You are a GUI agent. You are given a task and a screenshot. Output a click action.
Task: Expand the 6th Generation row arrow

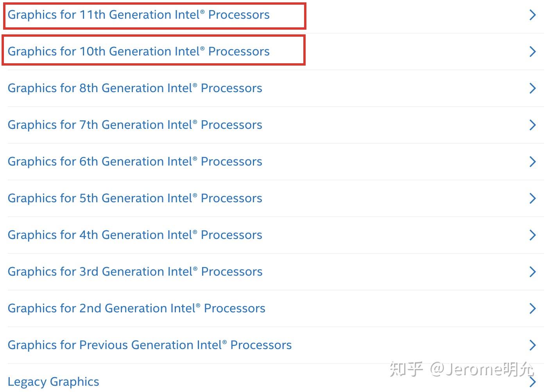(x=532, y=162)
